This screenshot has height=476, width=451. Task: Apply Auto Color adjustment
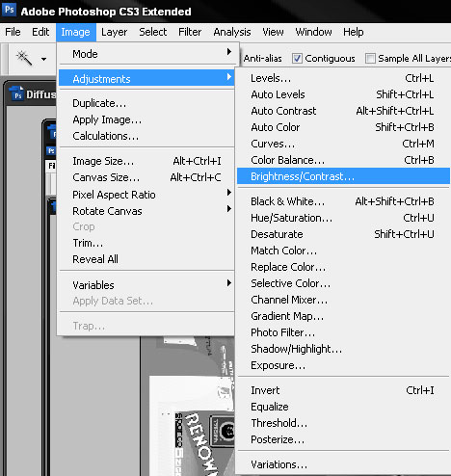coord(343,127)
